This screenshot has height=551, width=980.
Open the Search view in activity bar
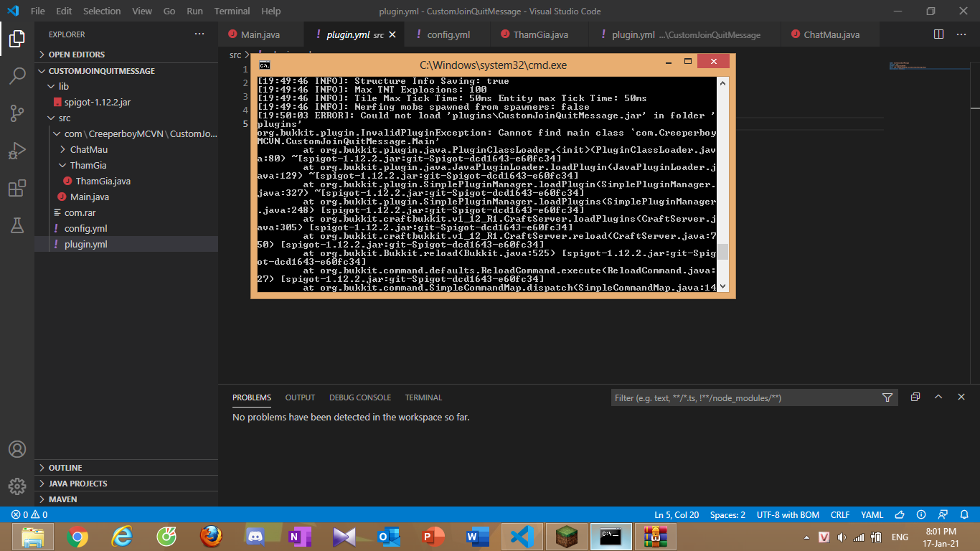tap(17, 75)
